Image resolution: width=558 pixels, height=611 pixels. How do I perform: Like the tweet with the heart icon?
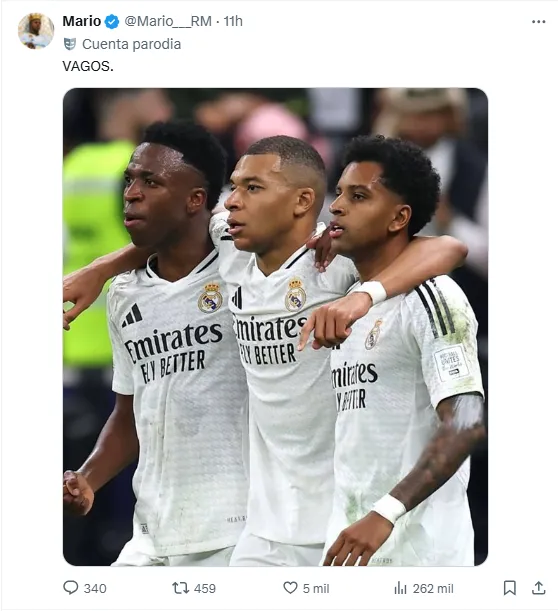290,588
